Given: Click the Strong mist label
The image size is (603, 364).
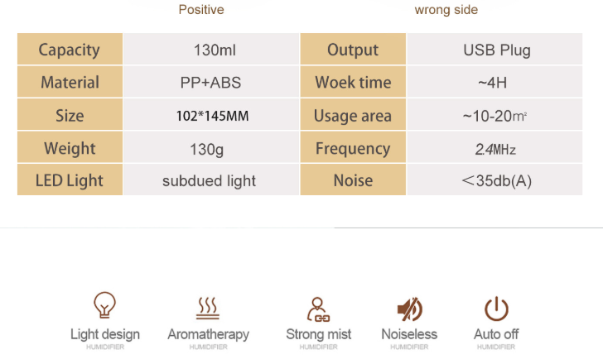Looking at the screenshot, I should click(318, 334).
